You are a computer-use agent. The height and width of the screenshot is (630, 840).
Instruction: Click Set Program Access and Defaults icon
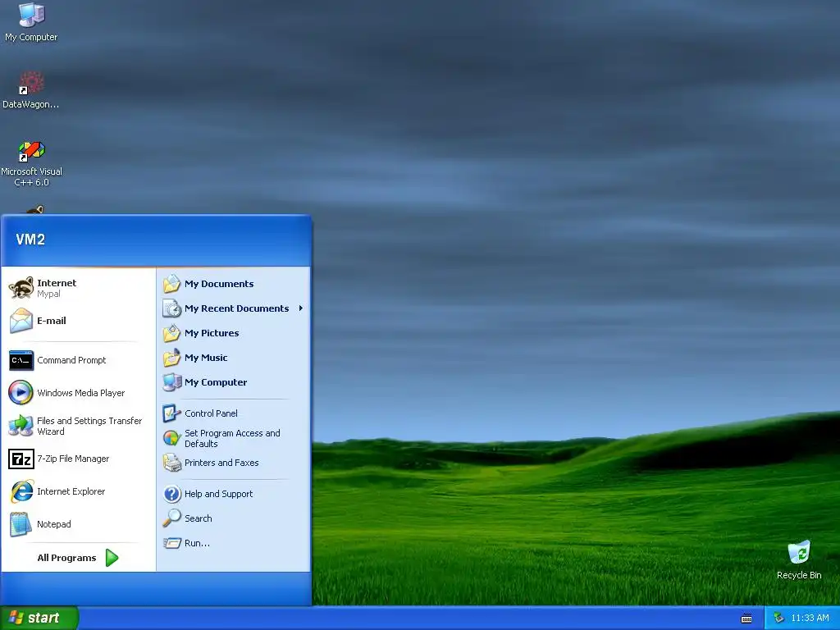[x=171, y=438]
